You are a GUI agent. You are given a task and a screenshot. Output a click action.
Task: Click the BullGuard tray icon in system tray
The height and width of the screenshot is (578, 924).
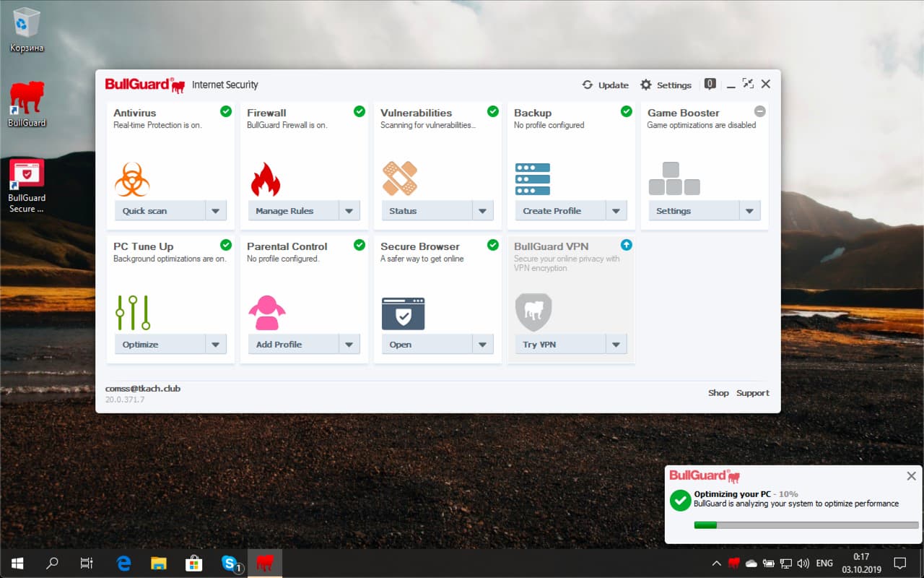tap(734, 563)
